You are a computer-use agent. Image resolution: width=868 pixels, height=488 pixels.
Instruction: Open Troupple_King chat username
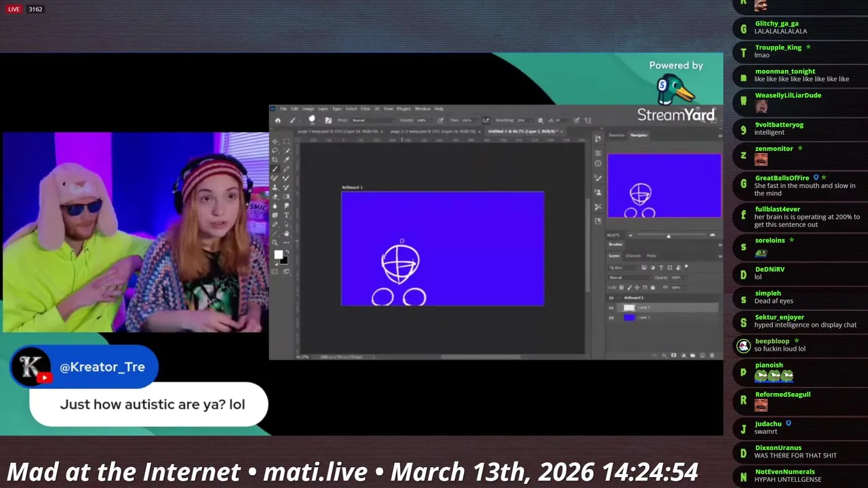tap(778, 47)
